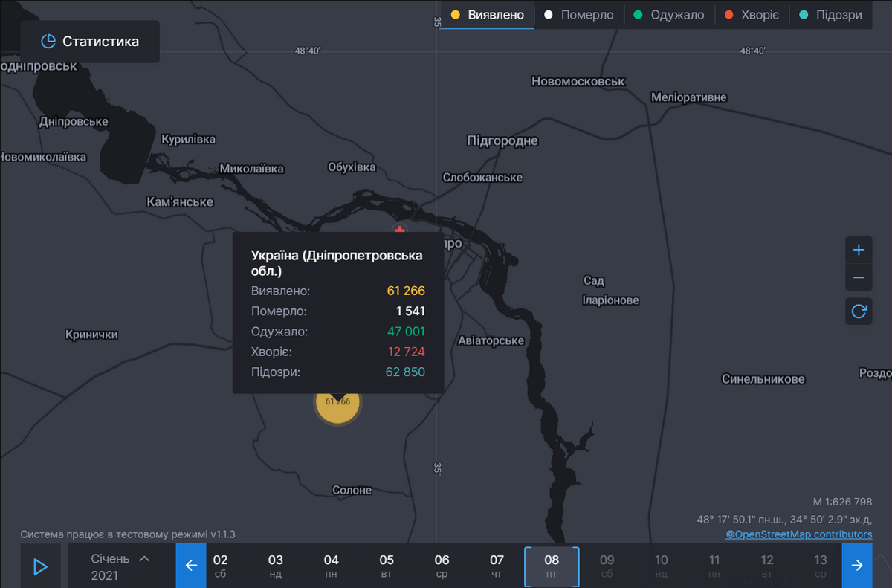Go to next dates with right arrow
The height and width of the screenshot is (588, 892).
click(x=857, y=566)
